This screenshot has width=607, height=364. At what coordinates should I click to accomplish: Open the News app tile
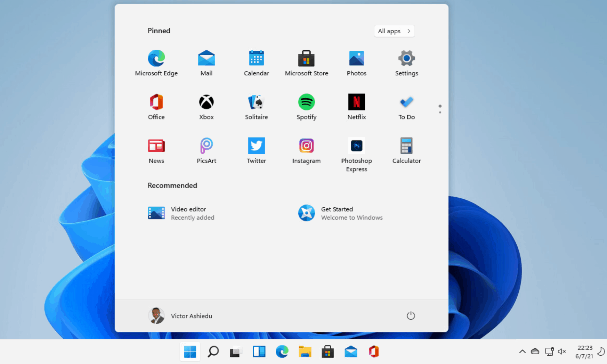(156, 151)
